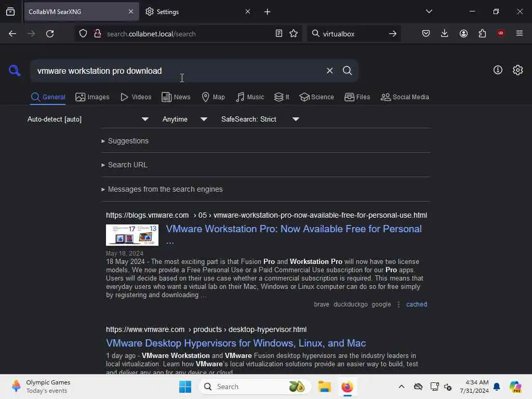This screenshot has height=399, width=532.
Task: Open the Olympic Games widget
Action: pos(41,387)
